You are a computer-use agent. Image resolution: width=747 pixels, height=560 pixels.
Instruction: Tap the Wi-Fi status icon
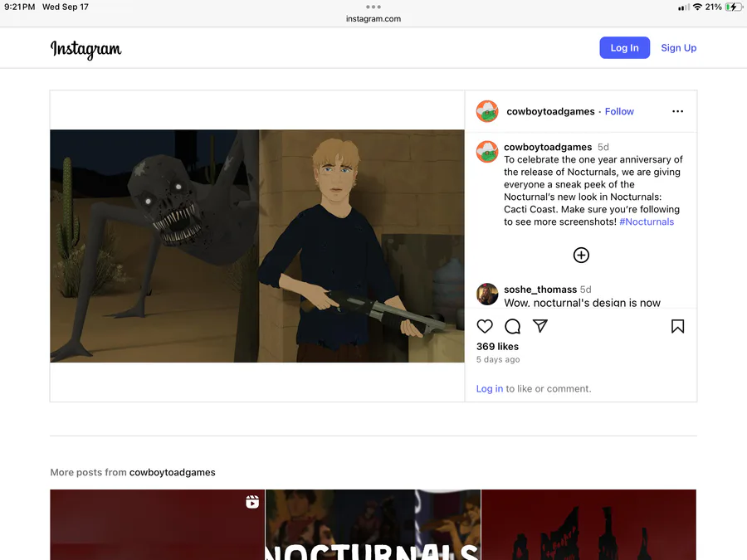pyautogui.click(x=697, y=7)
